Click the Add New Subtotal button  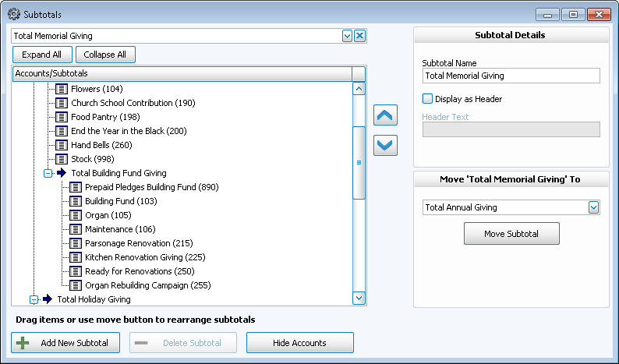tap(65, 343)
